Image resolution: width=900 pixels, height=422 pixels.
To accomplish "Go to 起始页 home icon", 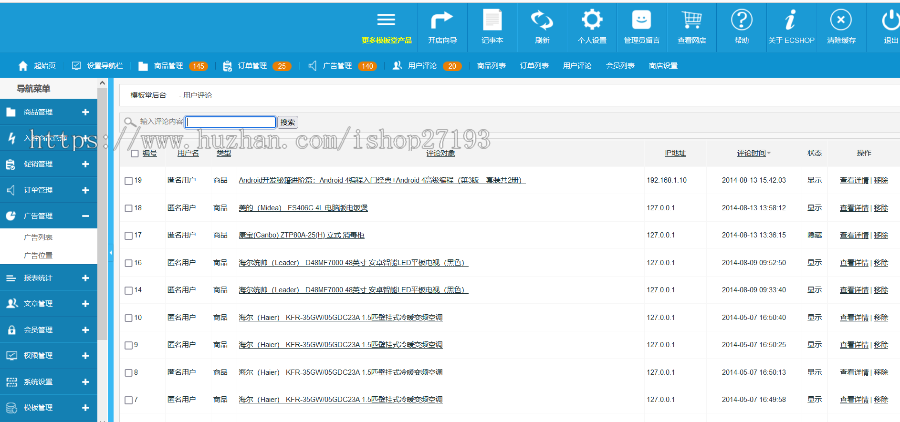I will (23, 66).
